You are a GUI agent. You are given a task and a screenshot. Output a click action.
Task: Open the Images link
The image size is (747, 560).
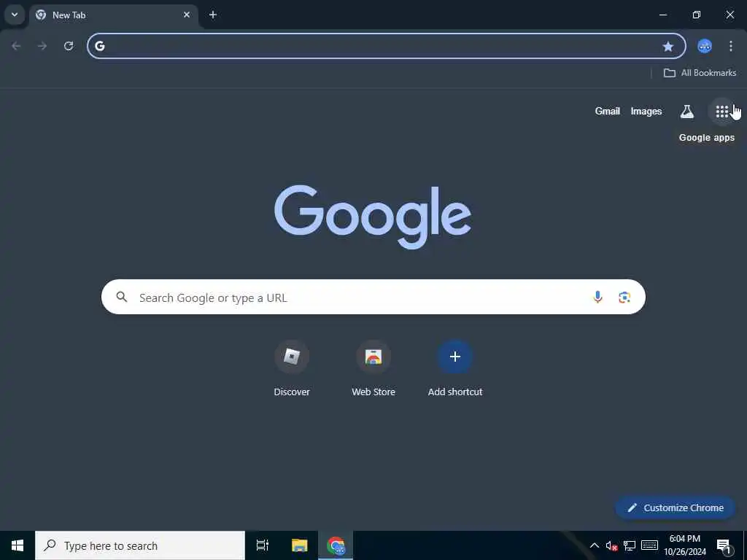pyautogui.click(x=646, y=112)
